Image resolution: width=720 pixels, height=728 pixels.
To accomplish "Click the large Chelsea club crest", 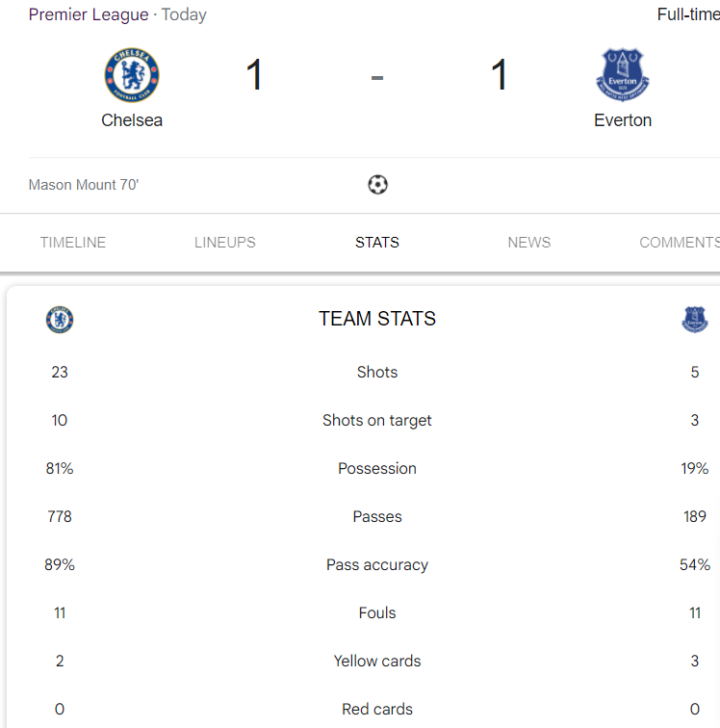I will coord(132,76).
